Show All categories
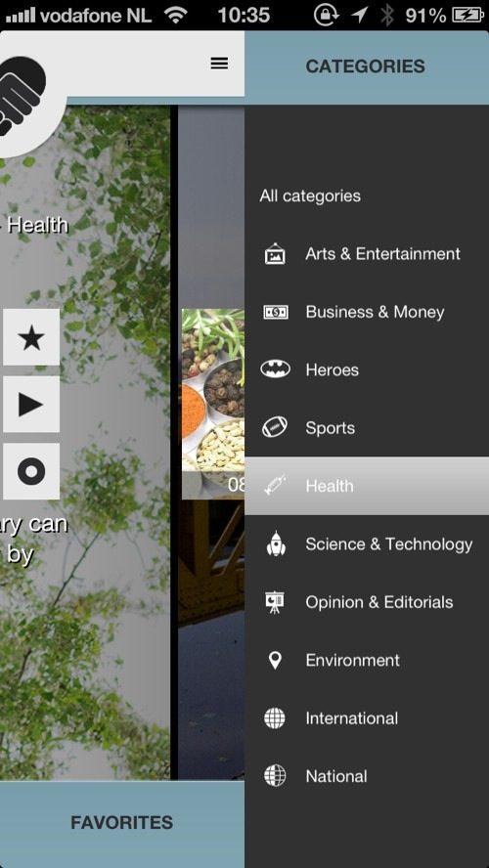The height and width of the screenshot is (868, 489). pos(310,195)
